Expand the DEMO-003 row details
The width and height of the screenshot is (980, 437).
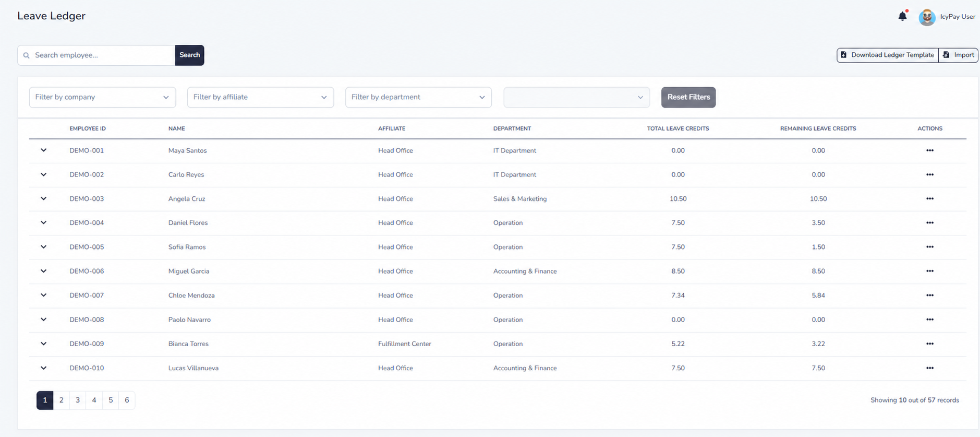43,198
